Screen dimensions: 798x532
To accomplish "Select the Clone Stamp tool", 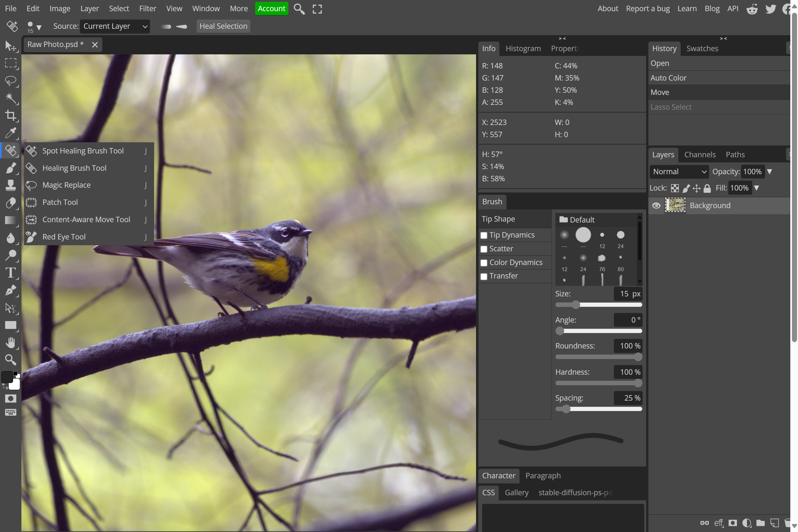I will 11,185.
